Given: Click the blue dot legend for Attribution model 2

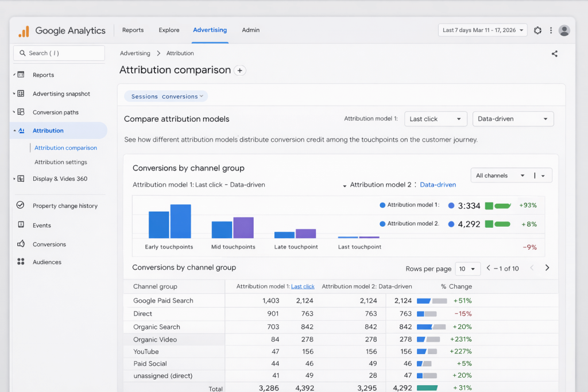Looking at the screenshot, I should pyautogui.click(x=382, y=224).
